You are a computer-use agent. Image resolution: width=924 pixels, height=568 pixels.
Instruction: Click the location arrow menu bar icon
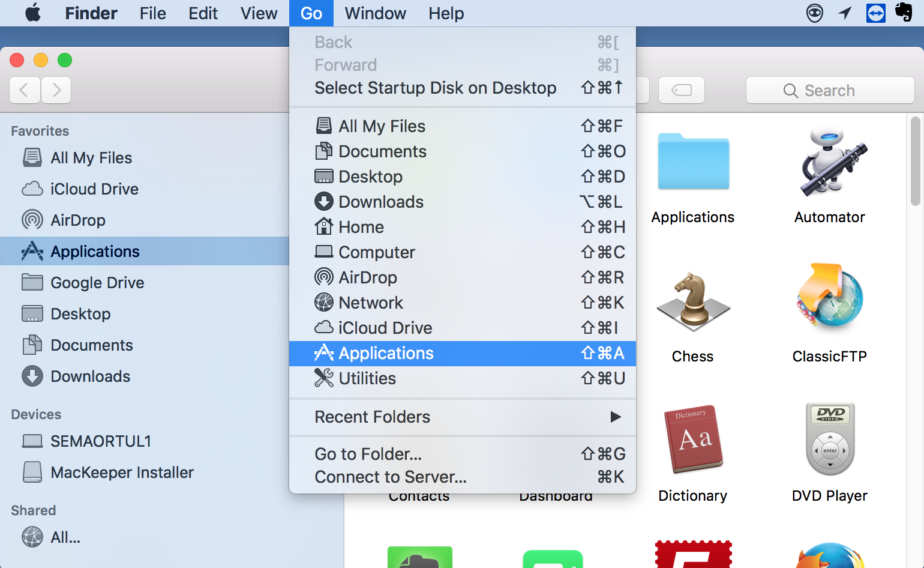(x=845, y=13)
